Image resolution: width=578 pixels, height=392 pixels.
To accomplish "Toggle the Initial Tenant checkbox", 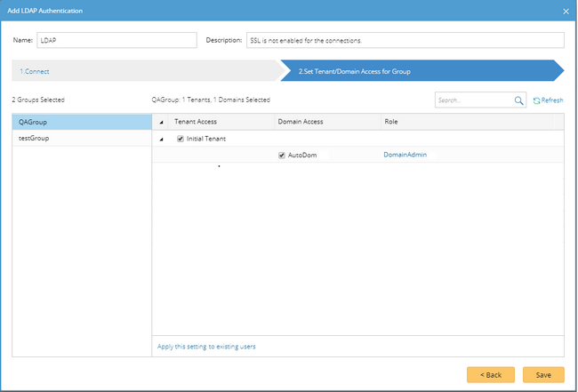I will (x=181, y=139).
